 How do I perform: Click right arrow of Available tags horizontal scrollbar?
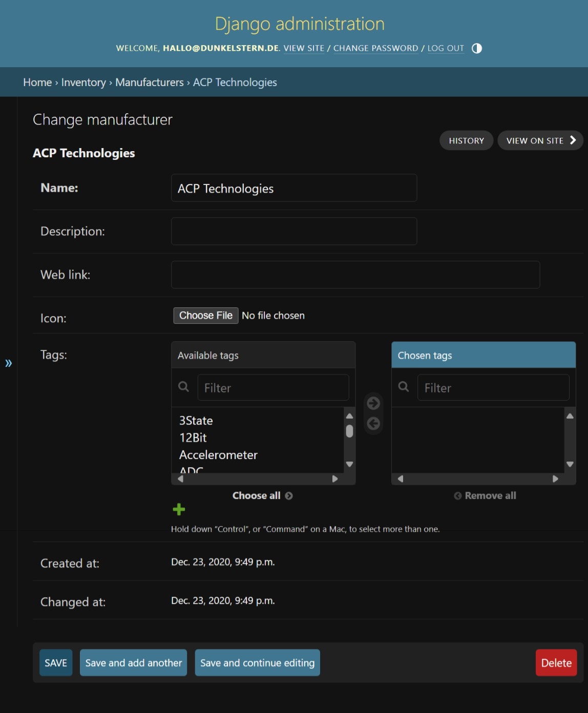335,479
